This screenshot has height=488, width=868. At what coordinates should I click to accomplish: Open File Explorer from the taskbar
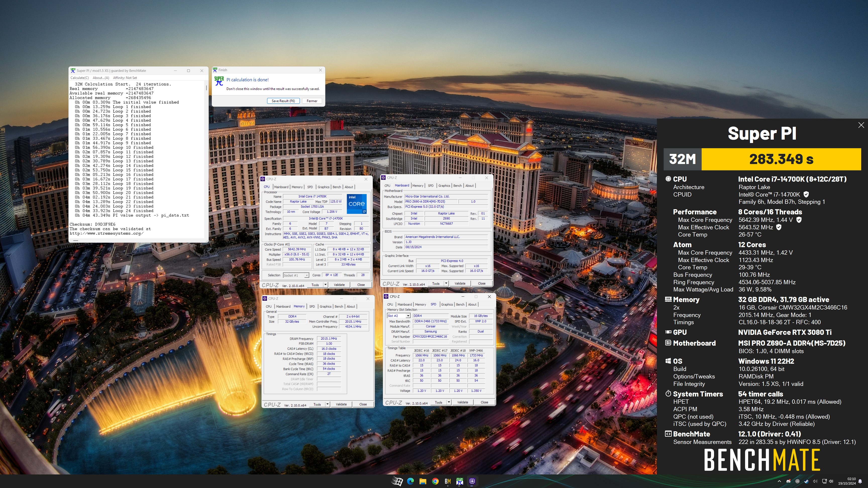point(422,481)
